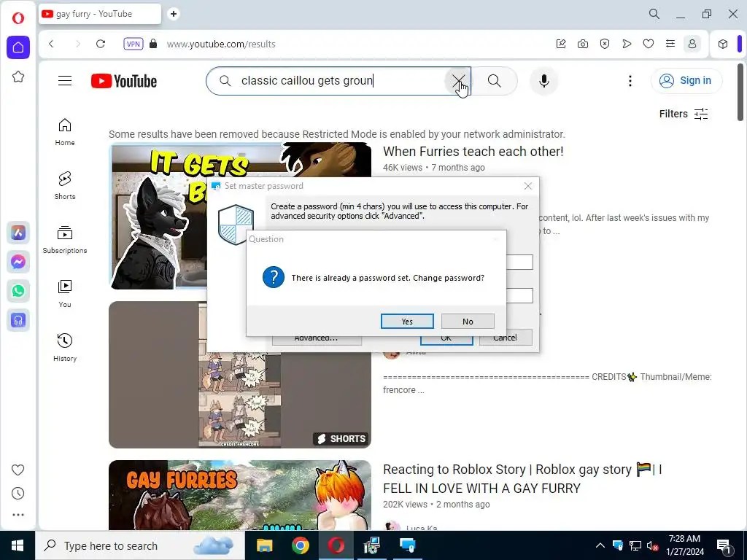The height and width of the screenshot is (560, 747).
Task: Open the notification center icon
Action: point(724,545)
